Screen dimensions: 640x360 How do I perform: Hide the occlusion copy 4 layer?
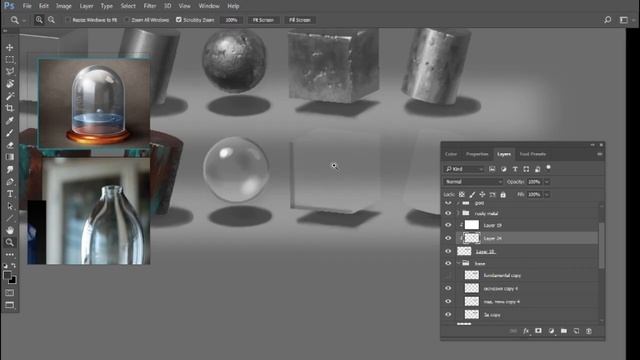pos(448,289)
